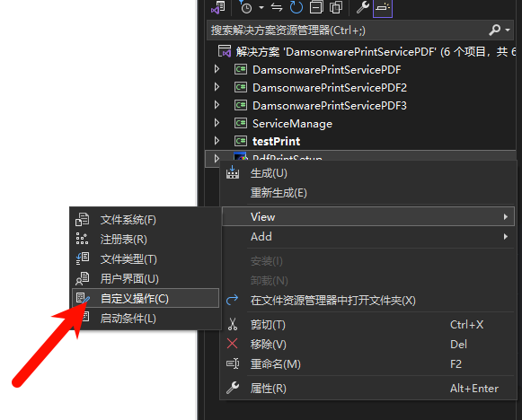
Task: Expand the ServiceManage project node
Action: coord(217,123)
